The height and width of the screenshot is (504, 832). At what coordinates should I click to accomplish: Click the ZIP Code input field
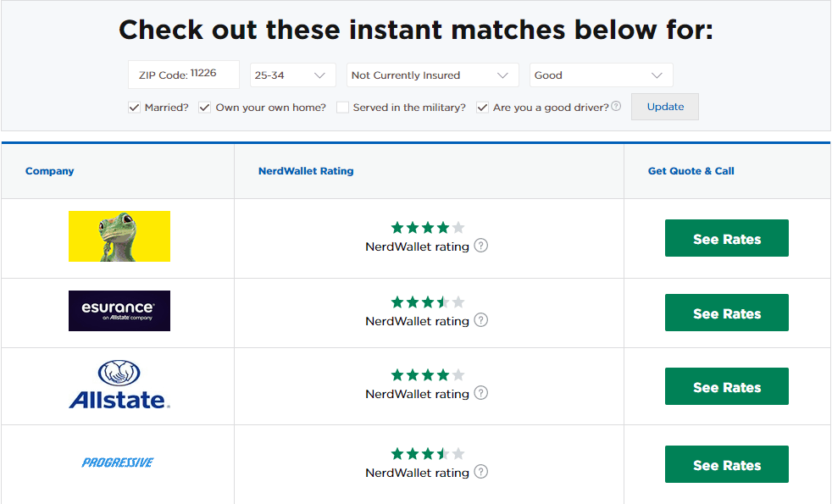click(183, 75)
